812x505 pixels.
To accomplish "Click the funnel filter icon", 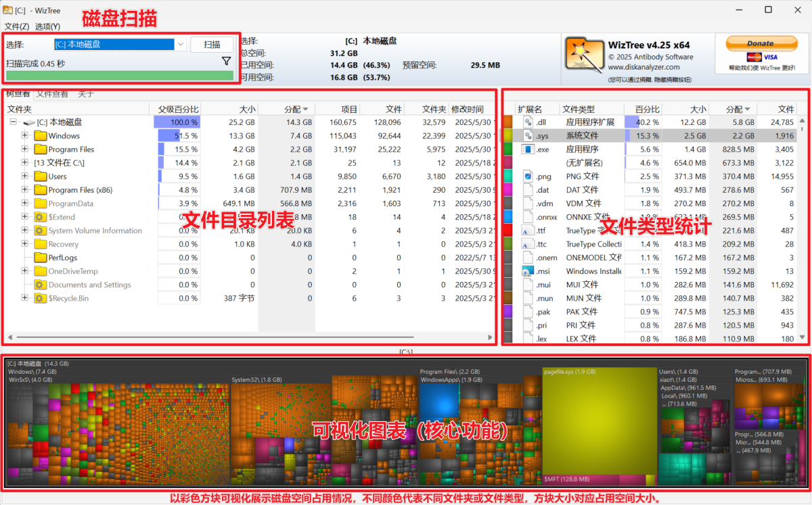I will click(227, 62).
